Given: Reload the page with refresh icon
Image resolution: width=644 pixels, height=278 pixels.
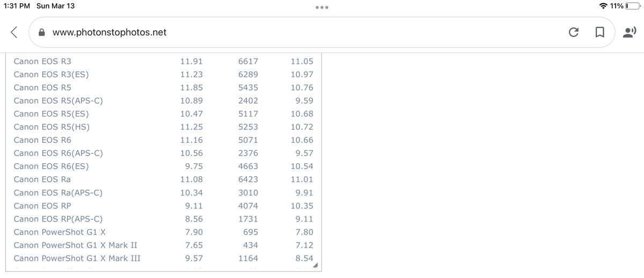Looking at the screenshot, I should pyautogui.click(x=573, y=33).
